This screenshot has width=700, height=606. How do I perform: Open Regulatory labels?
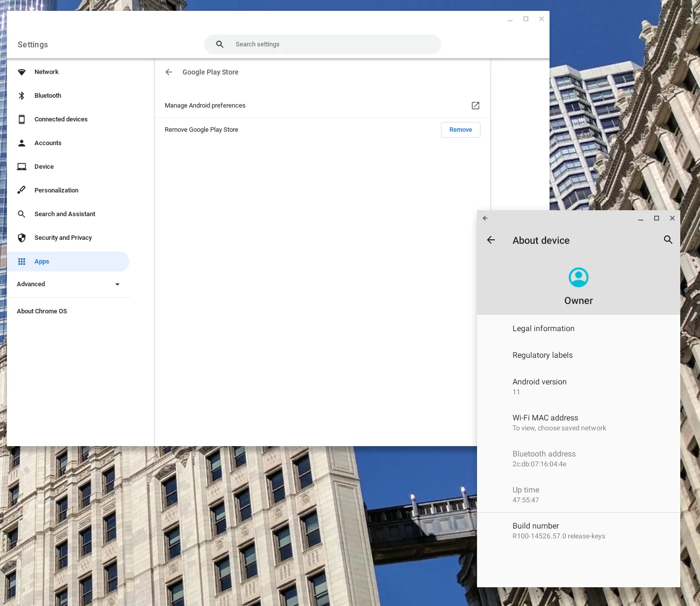[x=579, y=355]
